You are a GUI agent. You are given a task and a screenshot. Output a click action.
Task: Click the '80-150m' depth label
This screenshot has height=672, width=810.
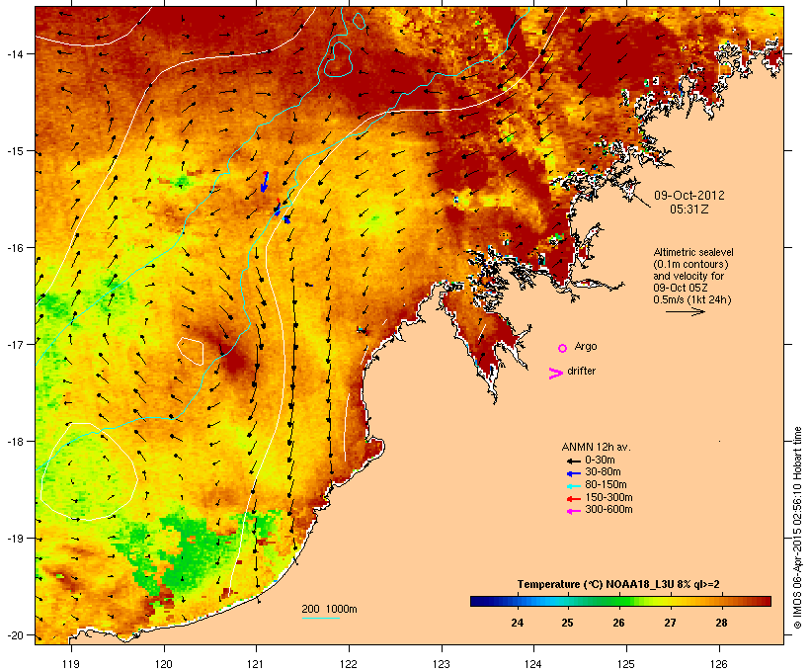(606, 485)
